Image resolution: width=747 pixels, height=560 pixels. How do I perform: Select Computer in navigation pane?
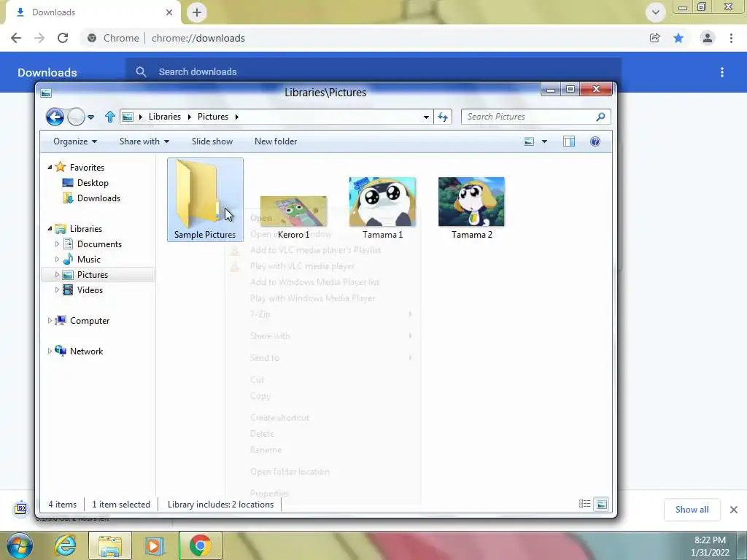[x=90, y=321]
